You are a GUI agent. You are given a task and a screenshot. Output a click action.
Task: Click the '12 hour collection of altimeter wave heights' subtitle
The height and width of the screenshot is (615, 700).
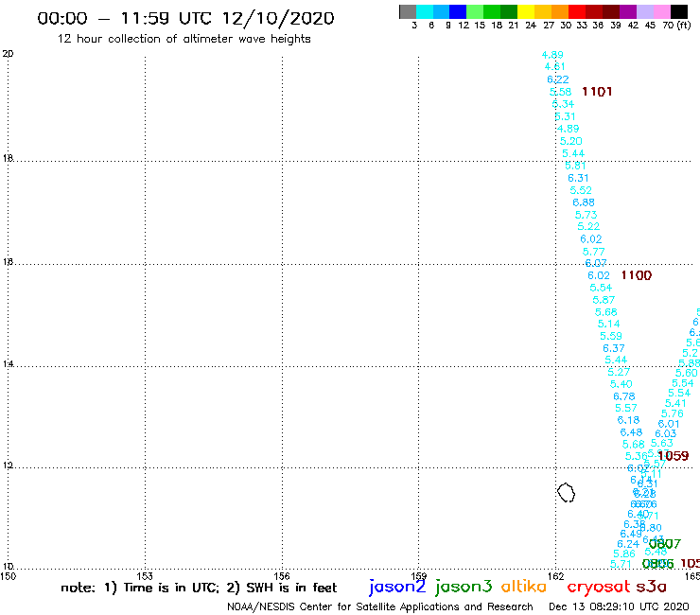click(x=184, y=39)
